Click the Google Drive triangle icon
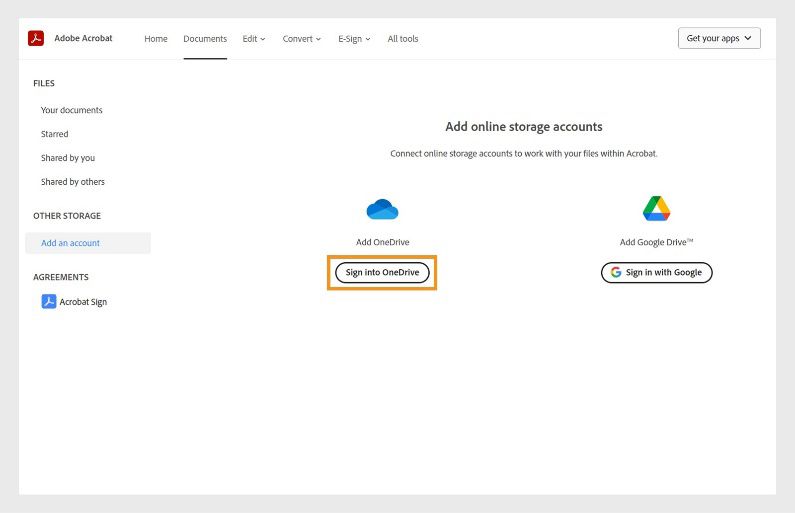Screen dimensions: 795x513 657,208
